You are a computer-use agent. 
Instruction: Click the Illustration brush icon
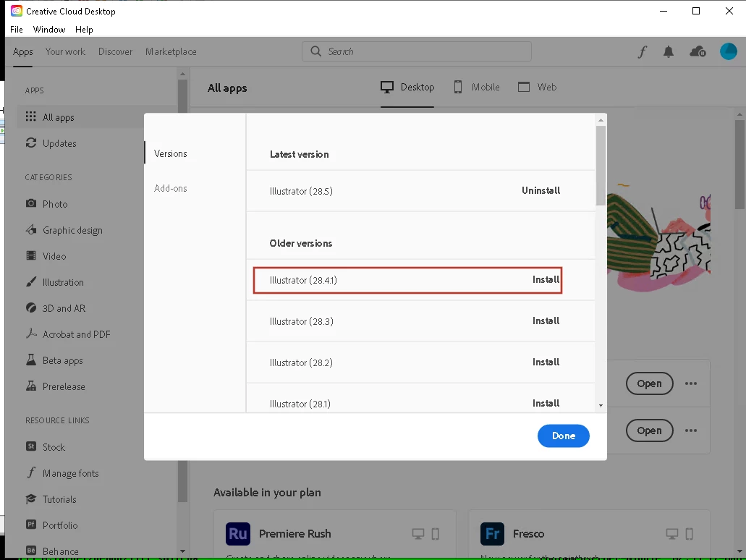point(31,281)
